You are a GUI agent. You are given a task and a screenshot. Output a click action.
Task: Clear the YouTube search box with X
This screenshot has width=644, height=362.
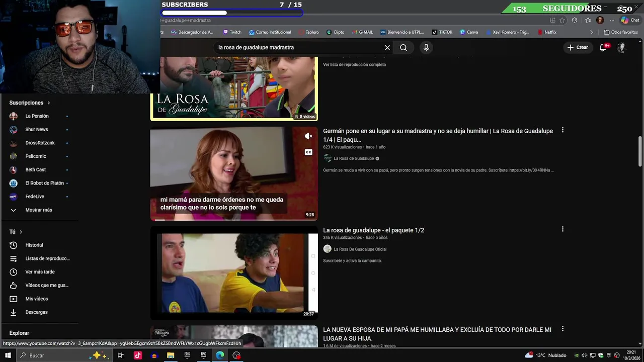coord(387,47)
